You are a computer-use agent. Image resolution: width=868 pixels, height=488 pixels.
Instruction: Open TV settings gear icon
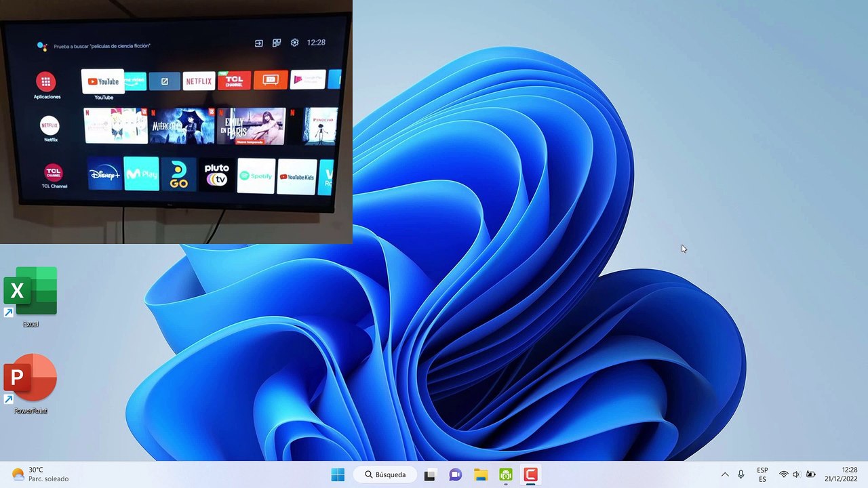point(294,43)
